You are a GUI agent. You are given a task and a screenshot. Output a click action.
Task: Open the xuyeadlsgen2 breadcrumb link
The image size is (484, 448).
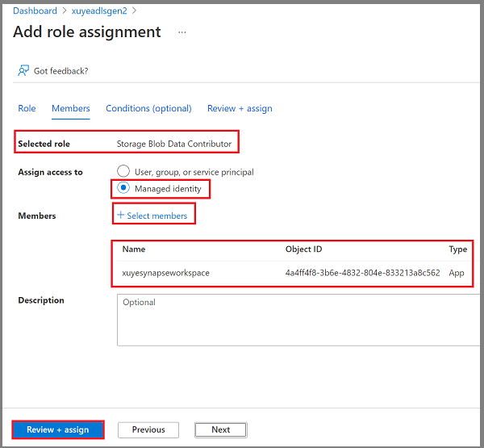[99, 10]
